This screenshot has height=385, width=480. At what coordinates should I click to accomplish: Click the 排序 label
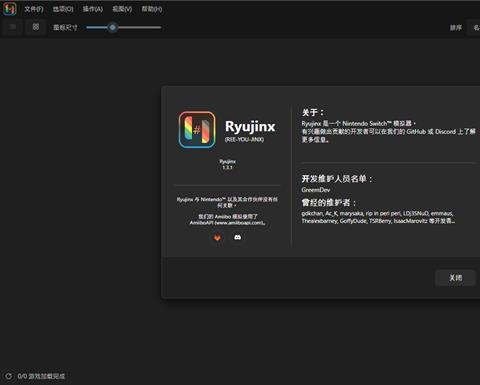(x=456, y=28)
